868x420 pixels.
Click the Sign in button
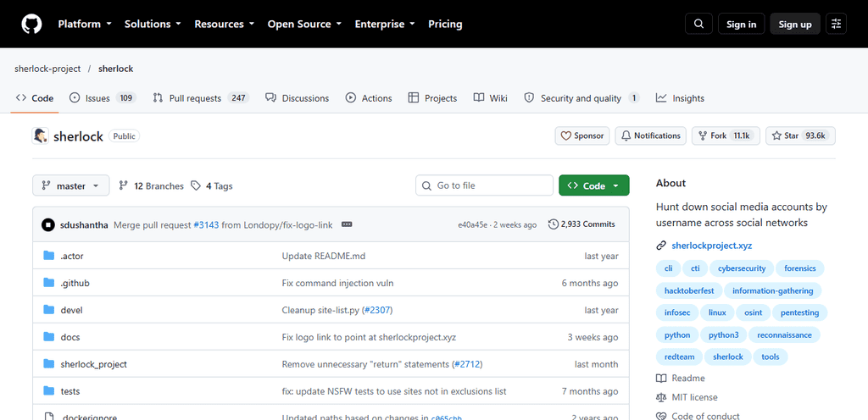point(741,24)
